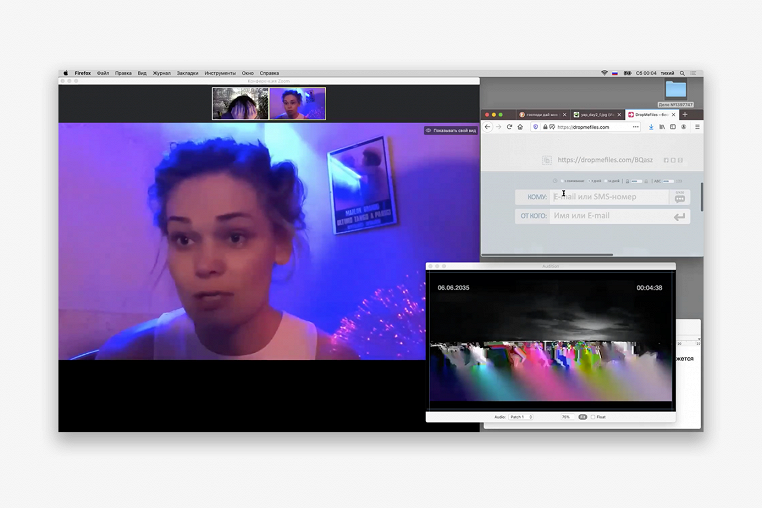Screen dimensions: 762x508
Task: Open the Audio Patch 1 dropdown
Action: click(520, 417)
